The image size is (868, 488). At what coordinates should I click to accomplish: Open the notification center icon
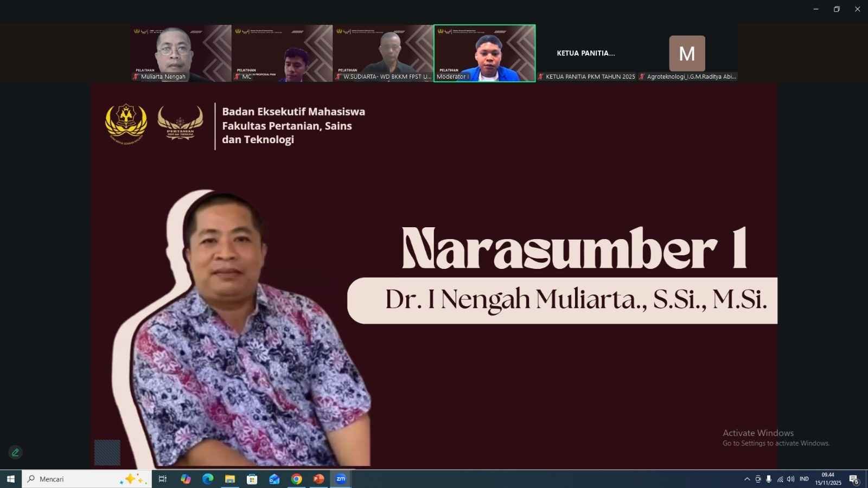[x=853, y=479]
